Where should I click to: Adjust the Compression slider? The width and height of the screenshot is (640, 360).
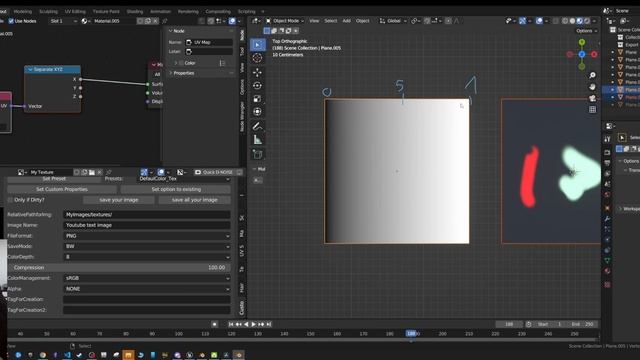tap(119, 268)
